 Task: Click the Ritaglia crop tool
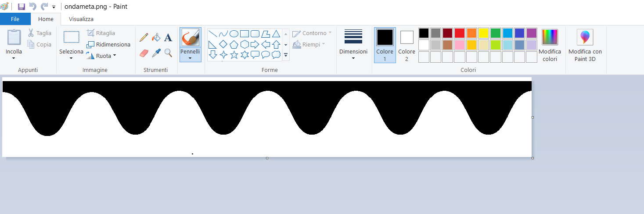coord(101,33)
